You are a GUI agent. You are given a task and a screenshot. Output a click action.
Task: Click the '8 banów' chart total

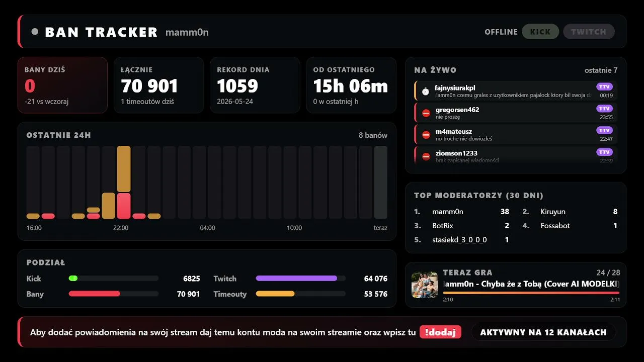373,135
